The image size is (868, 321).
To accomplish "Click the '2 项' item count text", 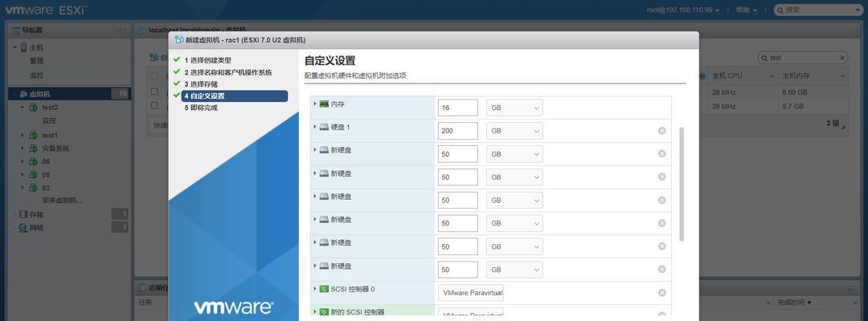I will [833, 123].
